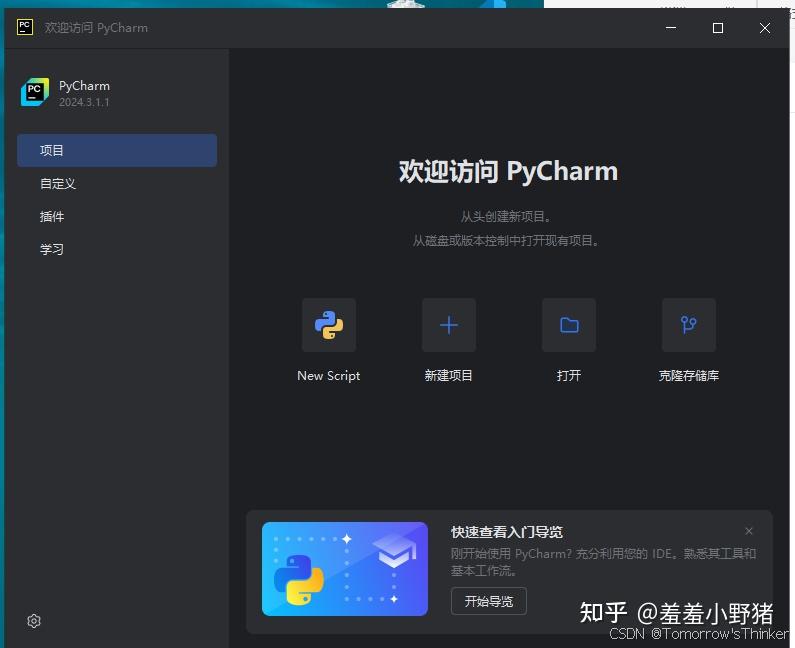The width and height of the screenshot is (795, 648).
Task: Click the 2024.3.1.1 version text
Action: pos(84,102)
